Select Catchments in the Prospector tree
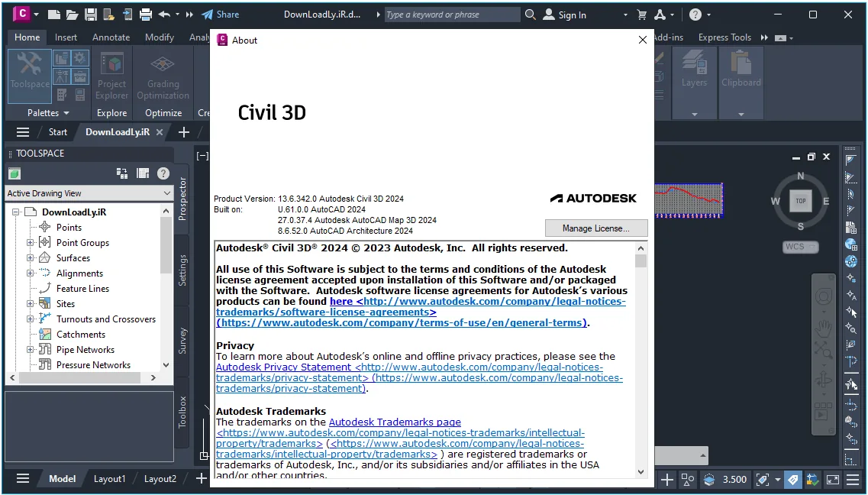Image resolution: width=868 pixels, height=495 pixels. [81, 335]
